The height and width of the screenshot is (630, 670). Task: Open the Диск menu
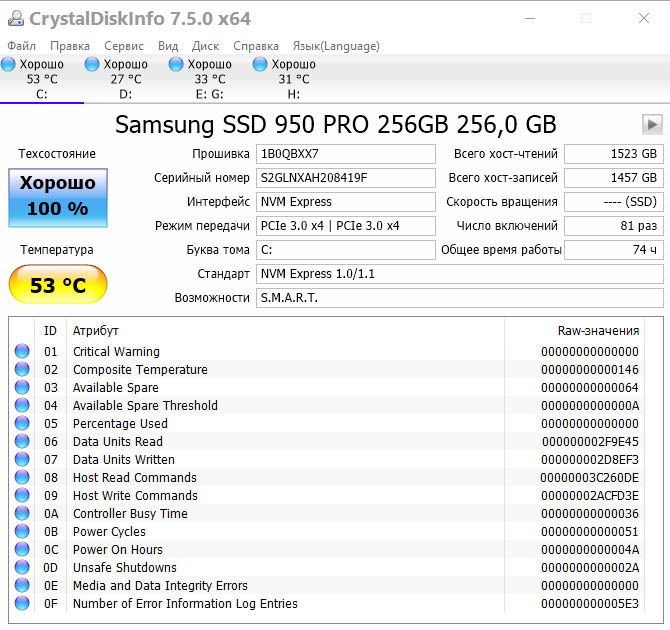[x=206, y=46]
